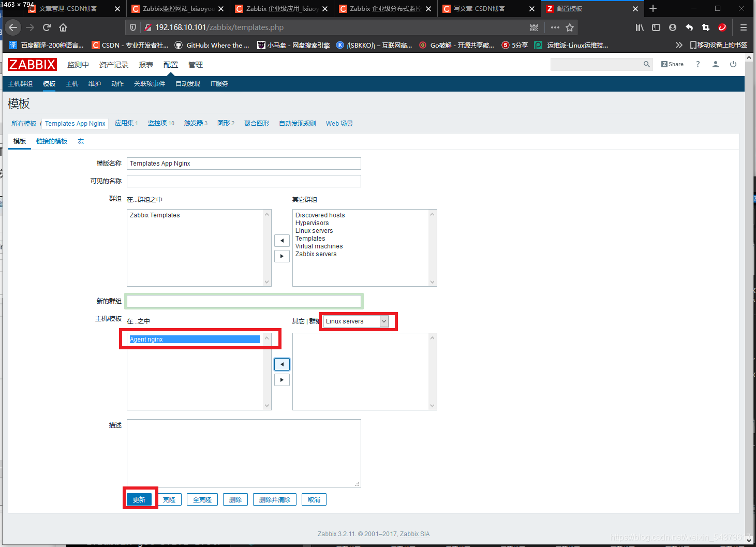Image resolution: width=756 pixels, height=547 pixels.
Task: Bookmark this page with the star icon
Action: click(570, 27)
